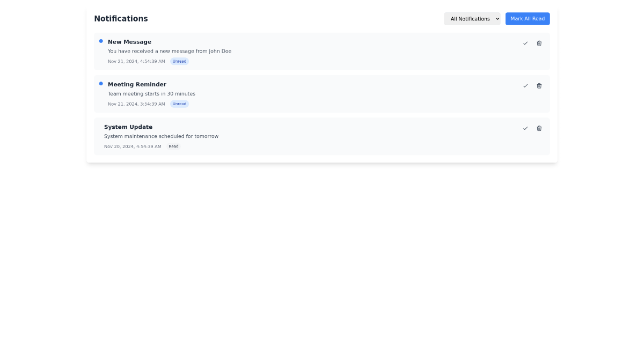The height and width of the screenshot is (338, 644).
Task: Click the blue unread dot on Meeting Reminder
Action: click(x=100, y=83)
